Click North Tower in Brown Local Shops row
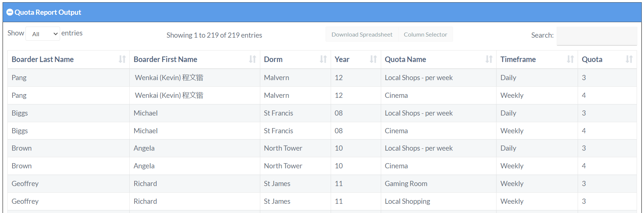The image size is (644, 213). [x=283, y=148]
